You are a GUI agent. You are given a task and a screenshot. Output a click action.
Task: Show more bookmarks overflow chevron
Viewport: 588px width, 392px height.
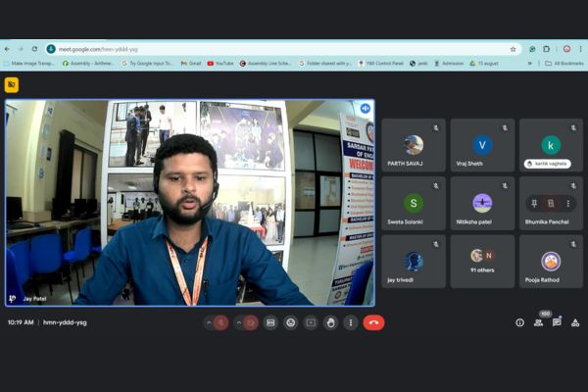click(x=529, y=64)
